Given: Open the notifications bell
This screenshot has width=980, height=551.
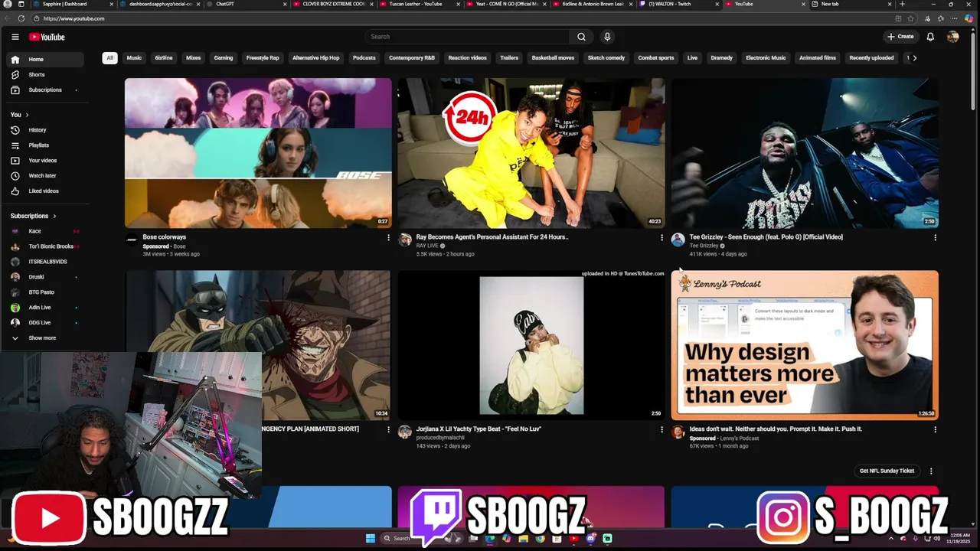Looking at the screenshot, I should [x=930, y=37].
